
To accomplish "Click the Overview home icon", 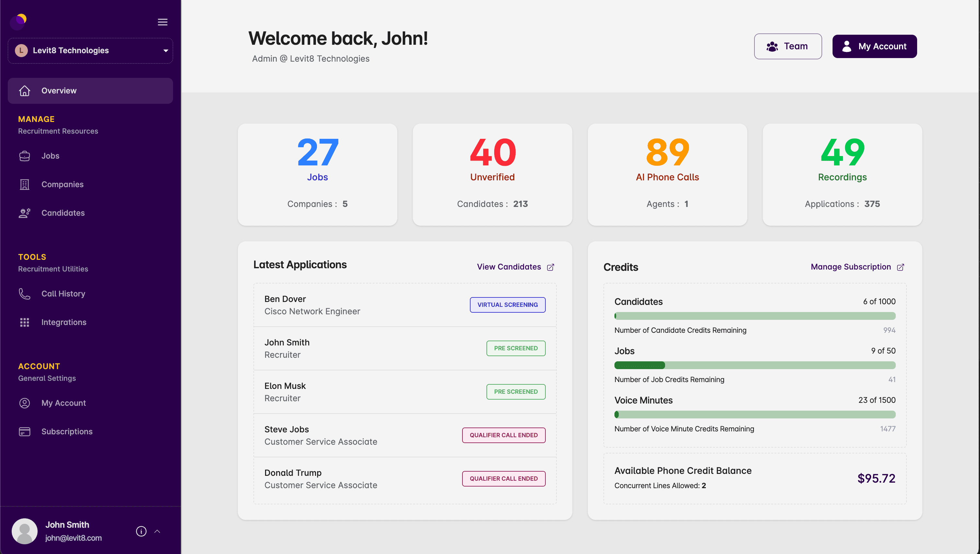I will 24,90.
